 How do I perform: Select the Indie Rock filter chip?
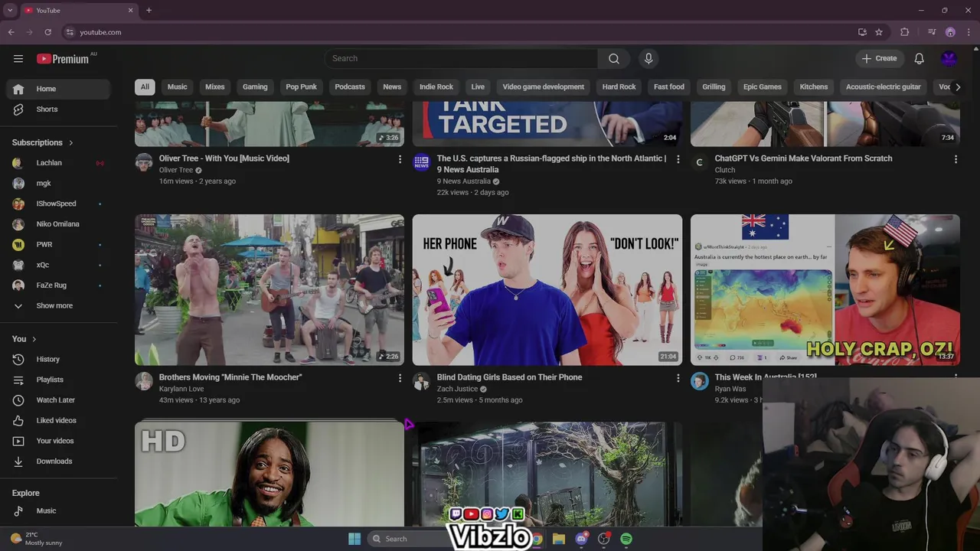436,86
